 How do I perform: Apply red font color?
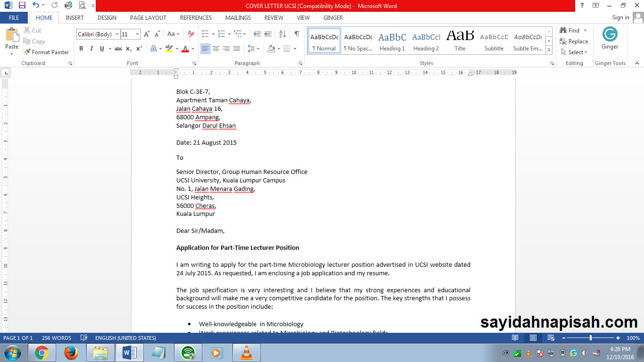click(185, 49)
